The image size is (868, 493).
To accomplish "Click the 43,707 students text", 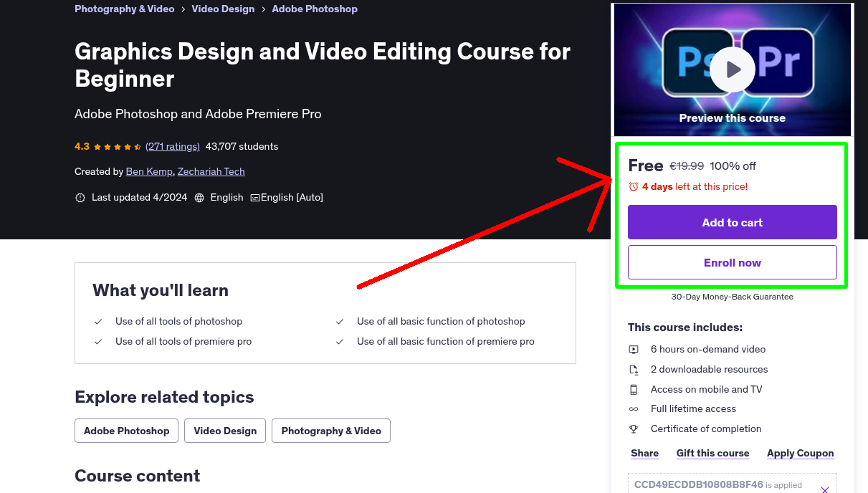I will click(242, 146).
